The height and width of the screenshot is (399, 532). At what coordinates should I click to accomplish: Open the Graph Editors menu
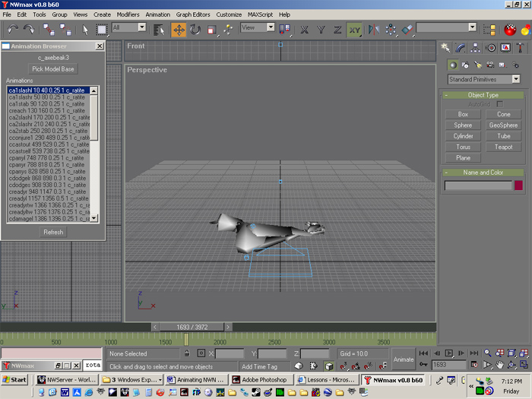coord(194,14)
